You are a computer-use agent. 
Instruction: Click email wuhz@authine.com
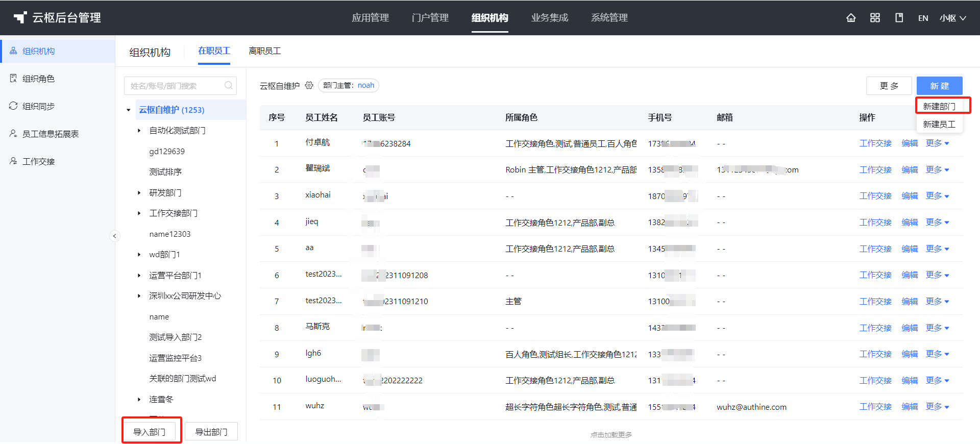click(751, 407)
